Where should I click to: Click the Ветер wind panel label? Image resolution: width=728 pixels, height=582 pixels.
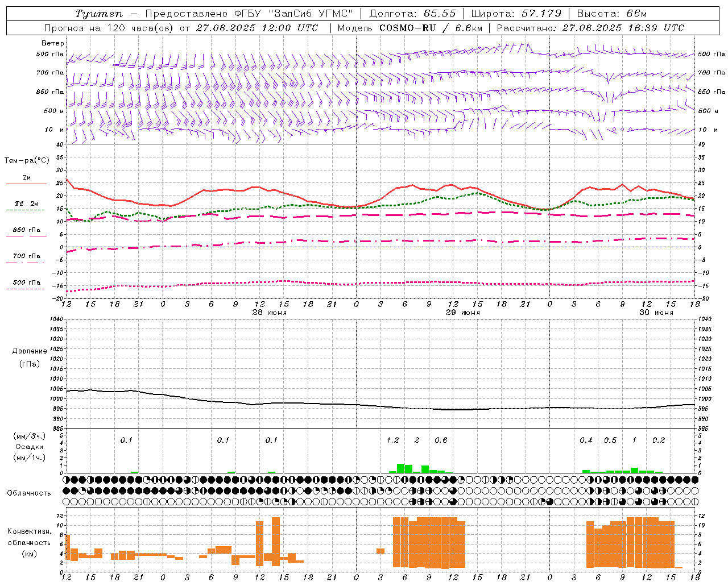tap(52, 43)
